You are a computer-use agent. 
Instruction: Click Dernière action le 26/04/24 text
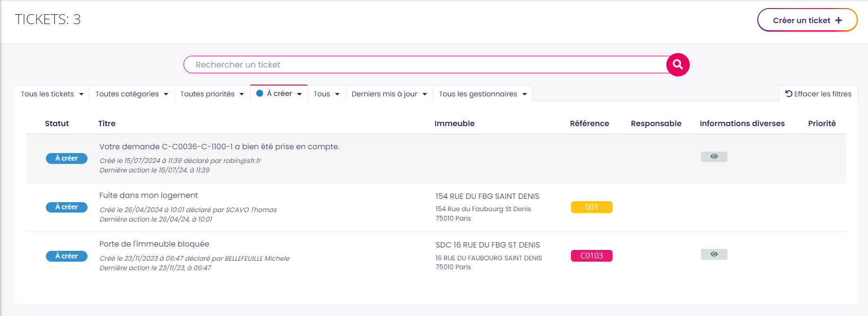coord(156,219)
